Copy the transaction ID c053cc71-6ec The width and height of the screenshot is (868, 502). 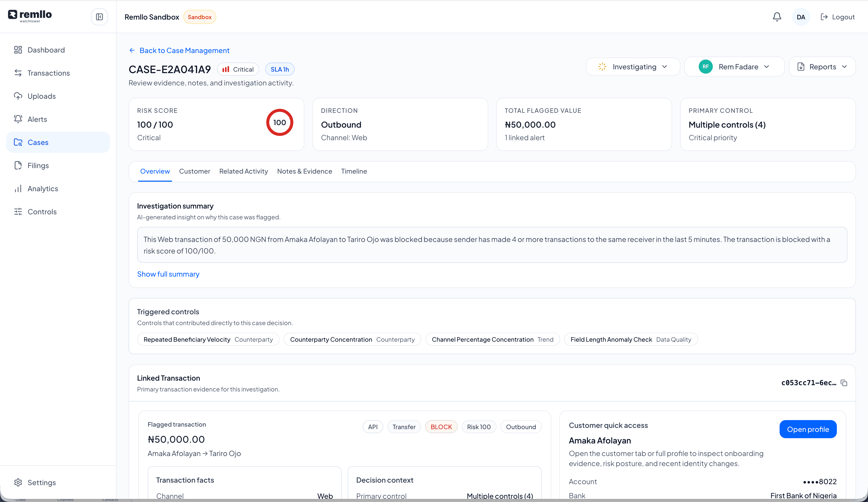(x=844, y=383)
